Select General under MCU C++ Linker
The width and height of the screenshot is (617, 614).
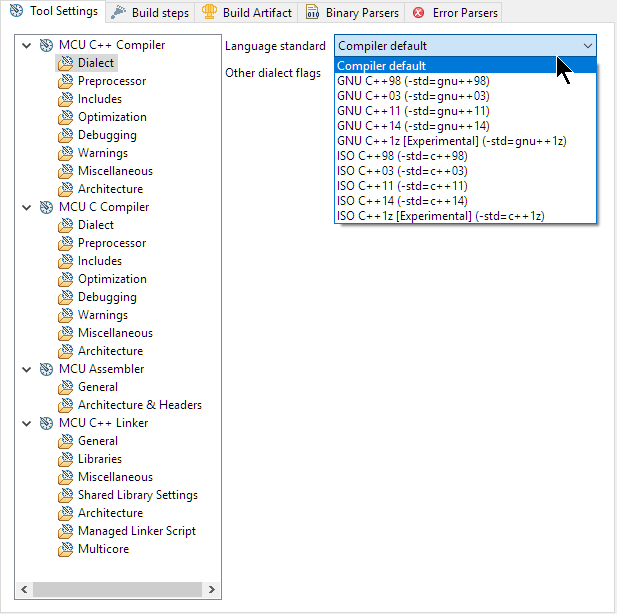[x=98, y=441]
